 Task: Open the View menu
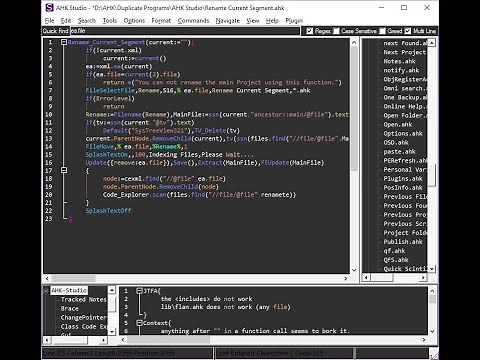coord(253,21)
